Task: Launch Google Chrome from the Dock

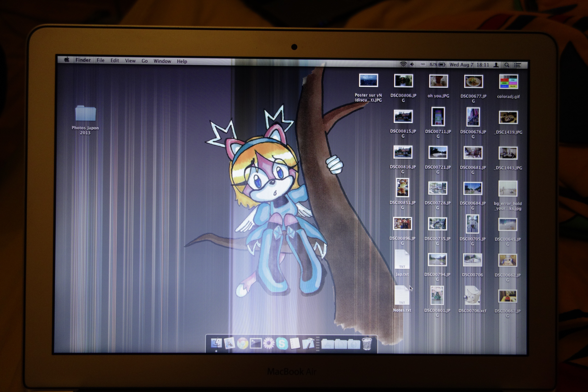Action: (243, 343)
